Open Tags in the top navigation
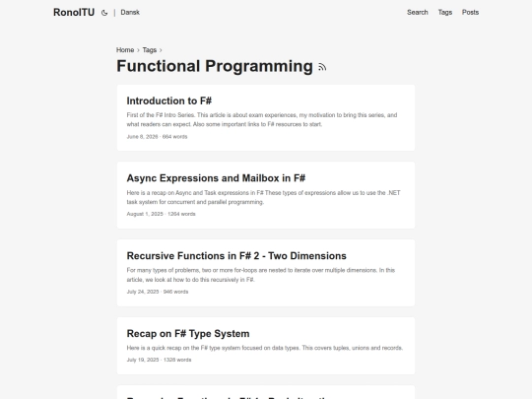532x399 pixels. [x=444, y=12]
